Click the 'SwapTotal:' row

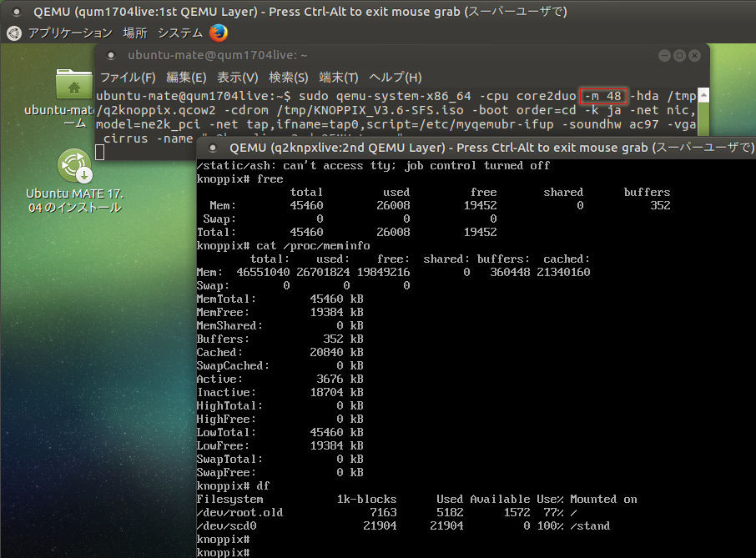280,460
